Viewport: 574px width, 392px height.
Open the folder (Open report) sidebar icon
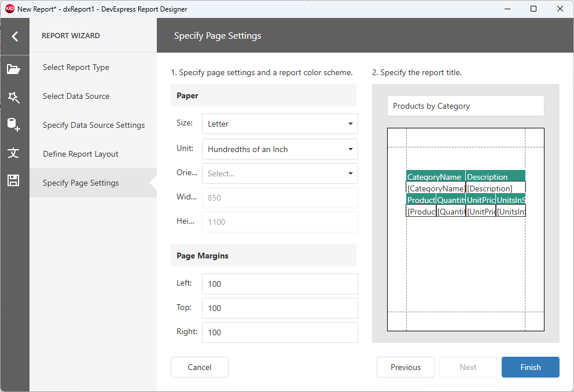coord(13,69)
